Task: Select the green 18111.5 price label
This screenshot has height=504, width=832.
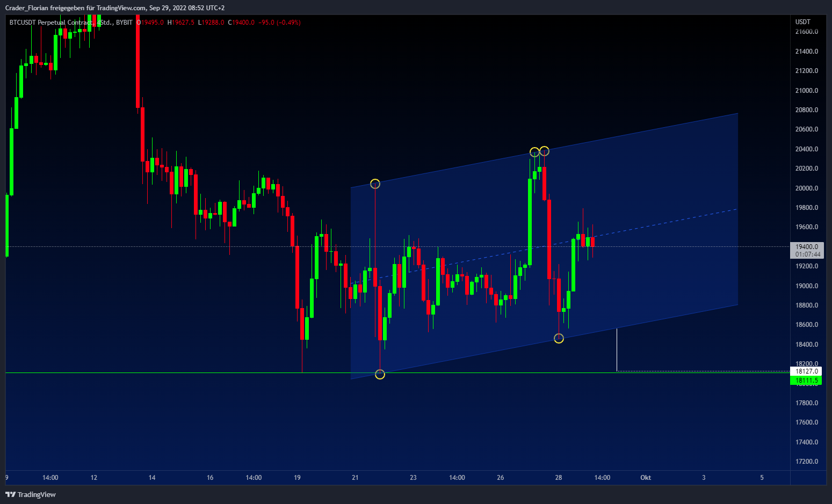Action: (806, 381)
